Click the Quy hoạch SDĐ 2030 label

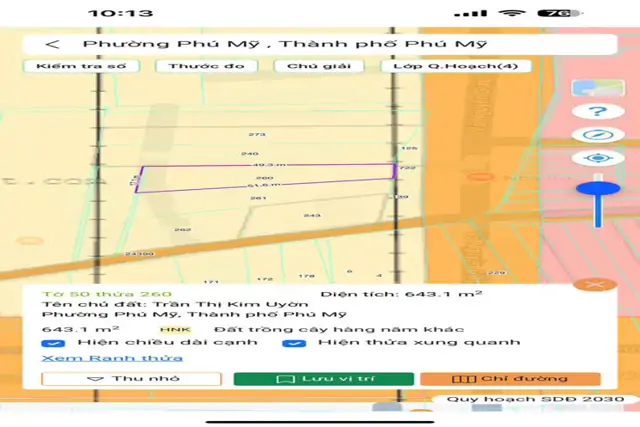536,399
